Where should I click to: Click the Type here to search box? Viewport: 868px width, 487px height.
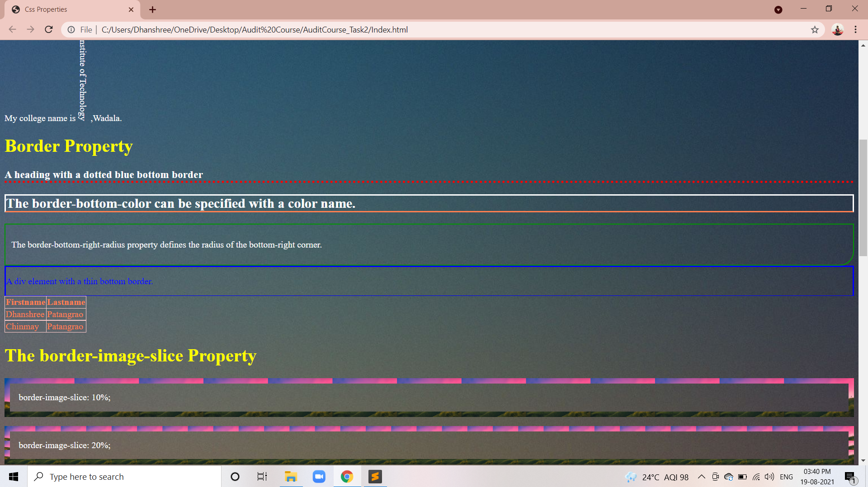(x=124, y=477)
